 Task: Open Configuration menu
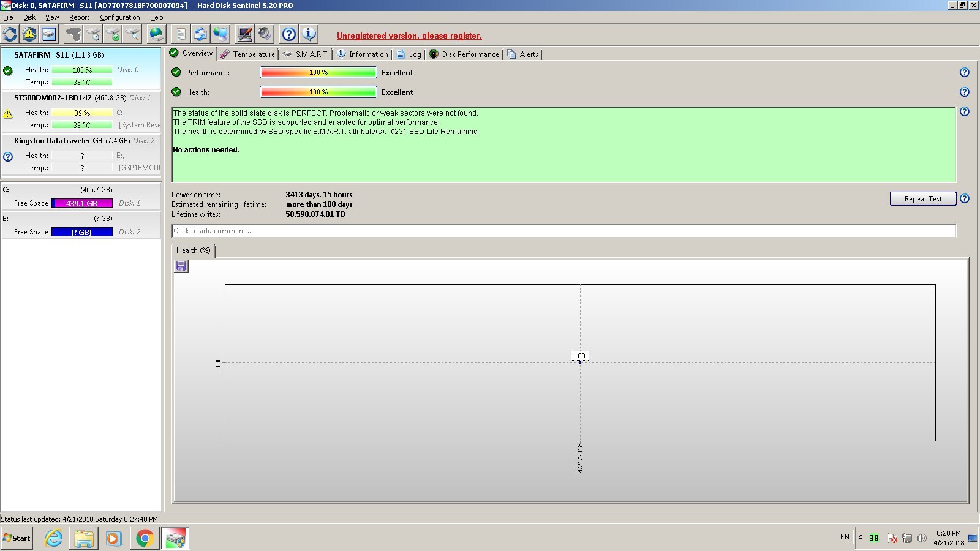[120, 17]
